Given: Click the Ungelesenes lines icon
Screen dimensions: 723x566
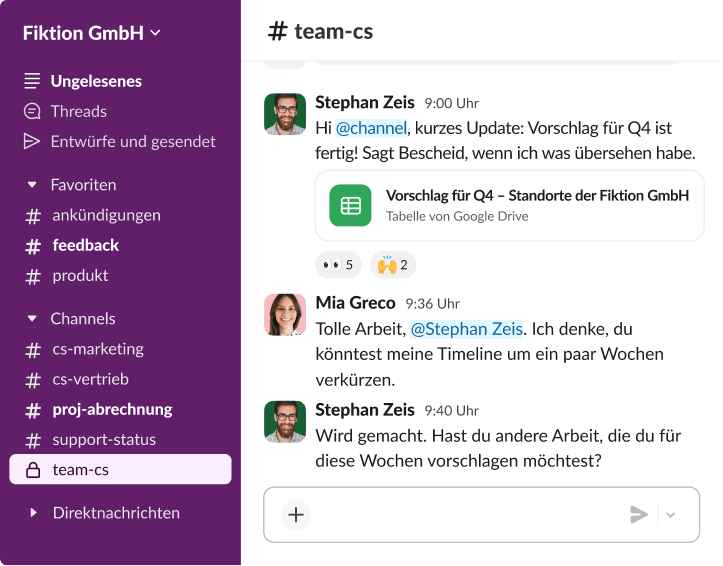Looking at the screenshot, I should point(32,81).
